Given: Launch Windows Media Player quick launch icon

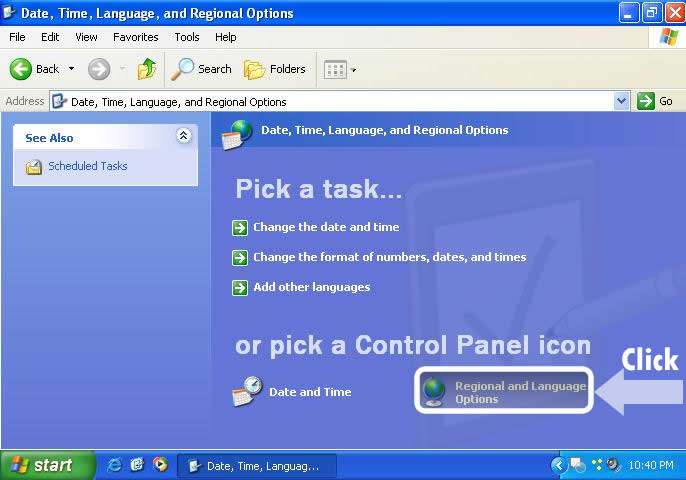Looking at the screenshot, I should [161, 464].
